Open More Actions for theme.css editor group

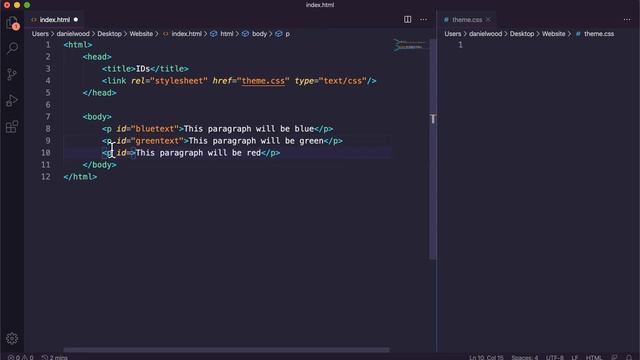[627, 20]
